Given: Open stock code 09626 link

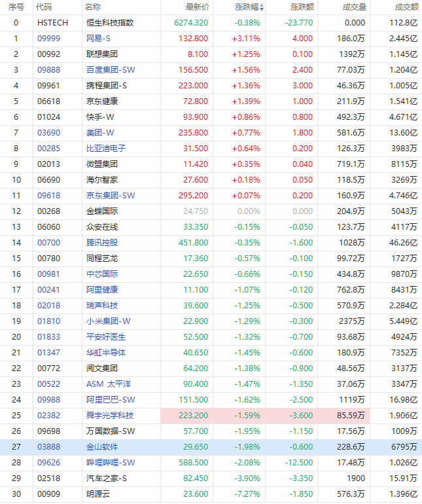Looking at the screenshot, I should point(48,463).
